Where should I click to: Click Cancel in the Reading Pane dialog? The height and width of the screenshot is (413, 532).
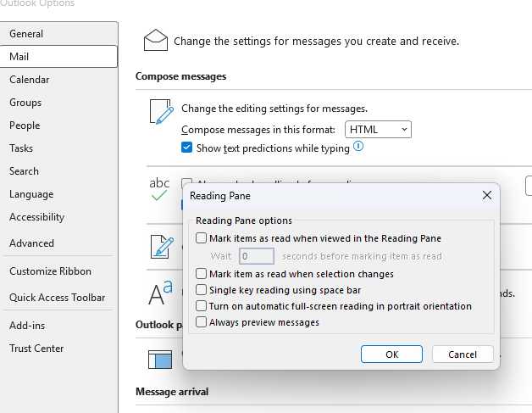pos(463,354)
